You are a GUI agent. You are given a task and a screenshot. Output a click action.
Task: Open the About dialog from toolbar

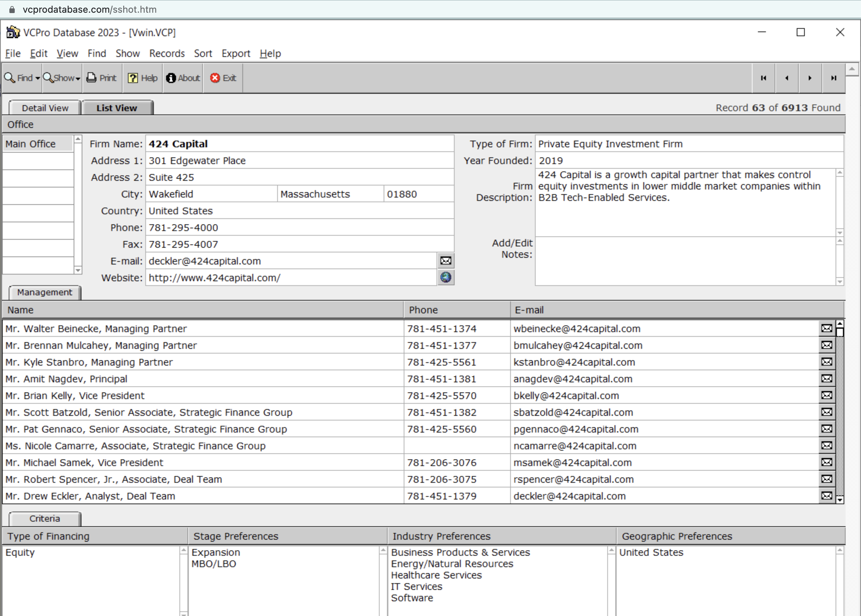tap(183, 78)
